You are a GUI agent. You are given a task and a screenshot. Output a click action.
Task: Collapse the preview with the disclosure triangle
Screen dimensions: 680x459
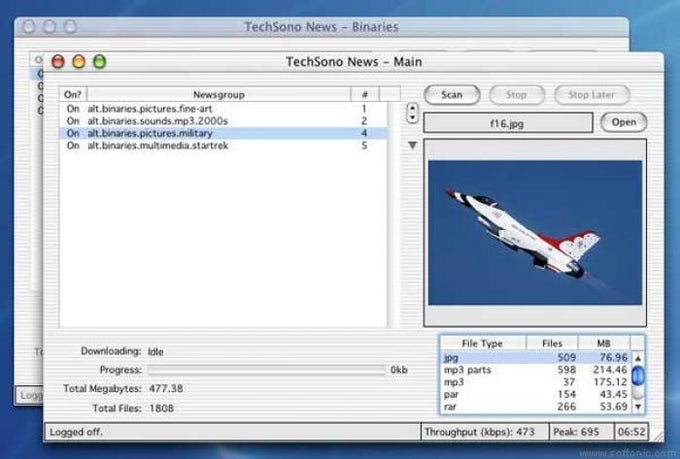(x=412, y=145)
